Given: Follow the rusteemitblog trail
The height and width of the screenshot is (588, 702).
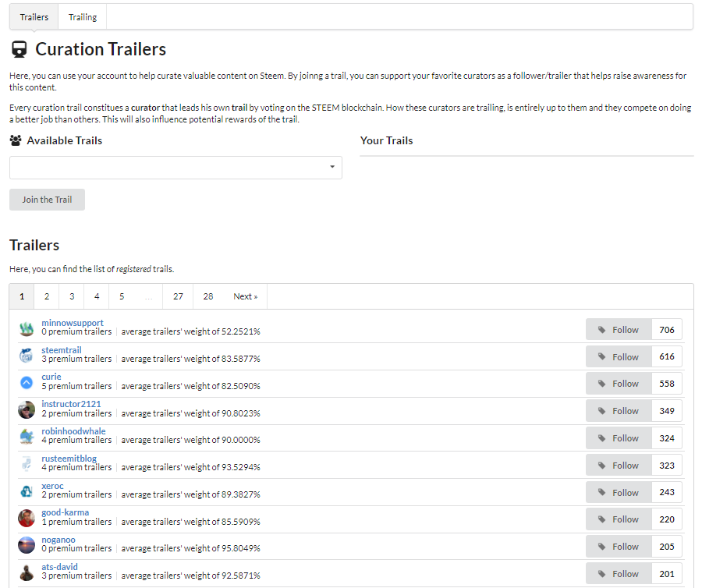Looking at the screenshot, I should click(619, 466).
